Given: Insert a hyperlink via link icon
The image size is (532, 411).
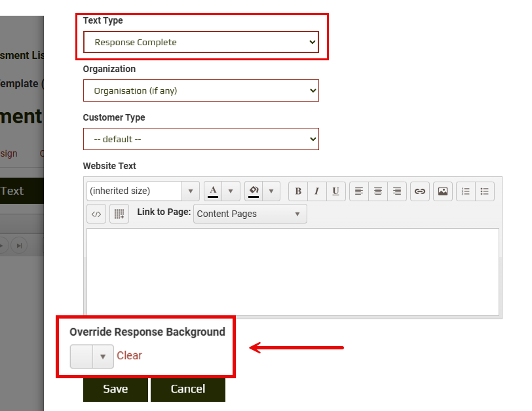Looking at the screenshot, I should point(420,191).
